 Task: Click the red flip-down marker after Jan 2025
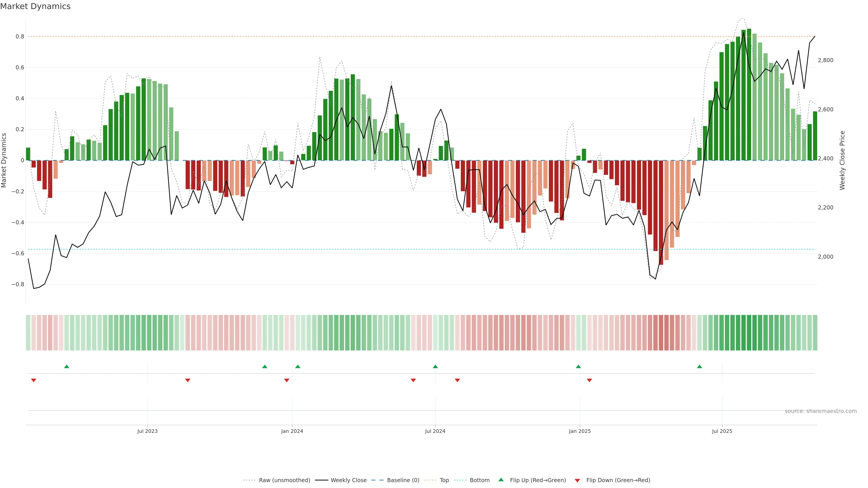tap(589, 380)
